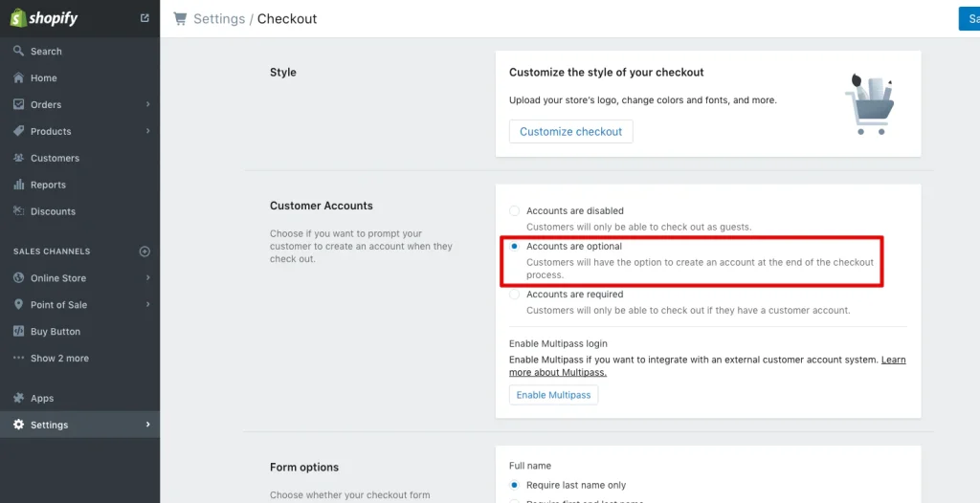Expand the Online Store chevron
The height and width of the screenshot is (503, 980).
coord(148,278)
